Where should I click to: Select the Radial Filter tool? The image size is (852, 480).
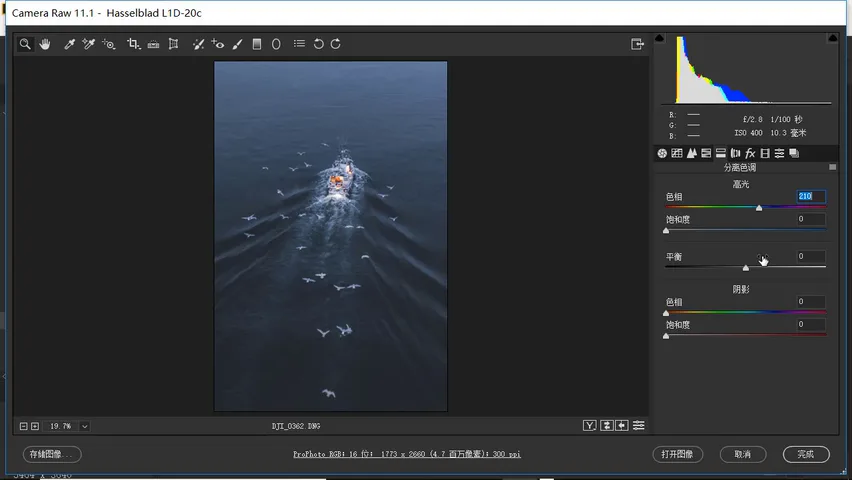276,44
